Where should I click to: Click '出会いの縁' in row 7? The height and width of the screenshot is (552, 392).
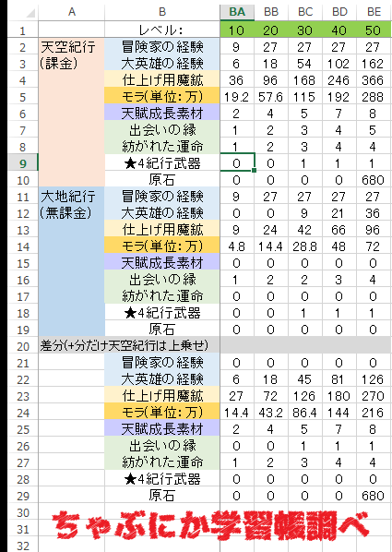[162, 130]
